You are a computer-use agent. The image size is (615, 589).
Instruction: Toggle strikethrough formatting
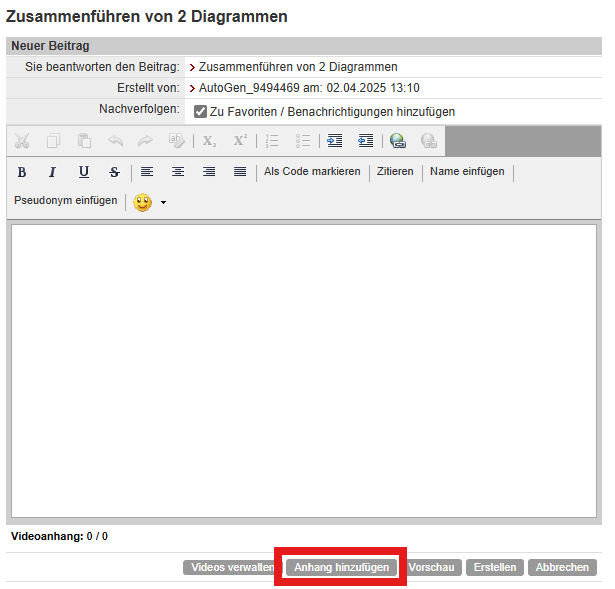(115, 172)
